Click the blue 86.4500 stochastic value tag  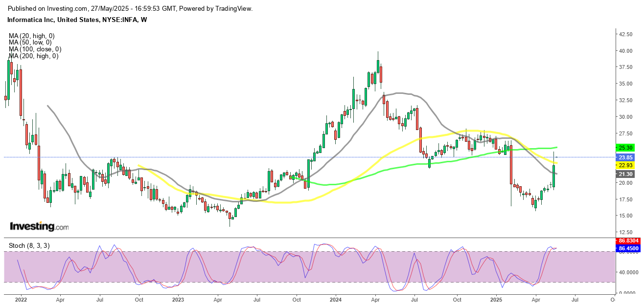[x=628, y=249]
